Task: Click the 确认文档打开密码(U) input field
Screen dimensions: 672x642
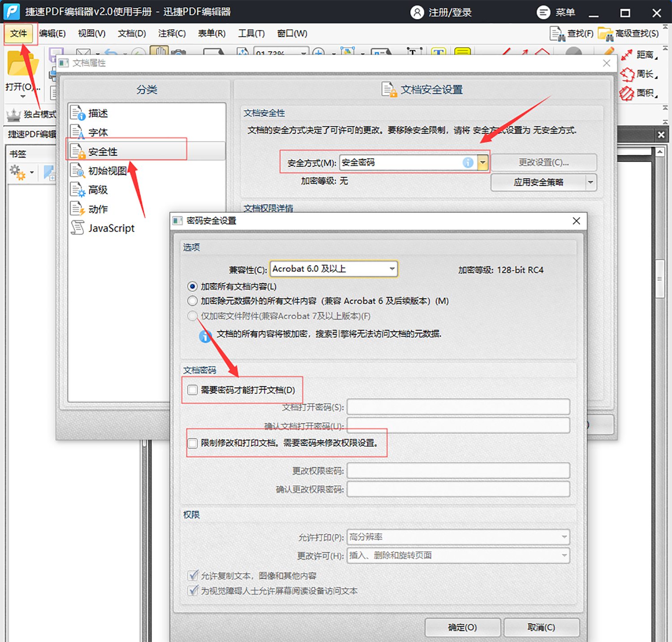Action: click(458, 425)
